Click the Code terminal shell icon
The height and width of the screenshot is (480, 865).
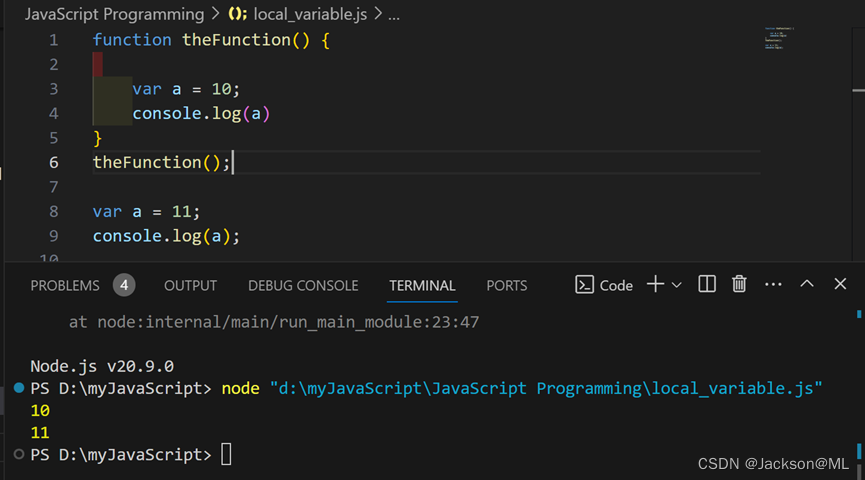585,285
